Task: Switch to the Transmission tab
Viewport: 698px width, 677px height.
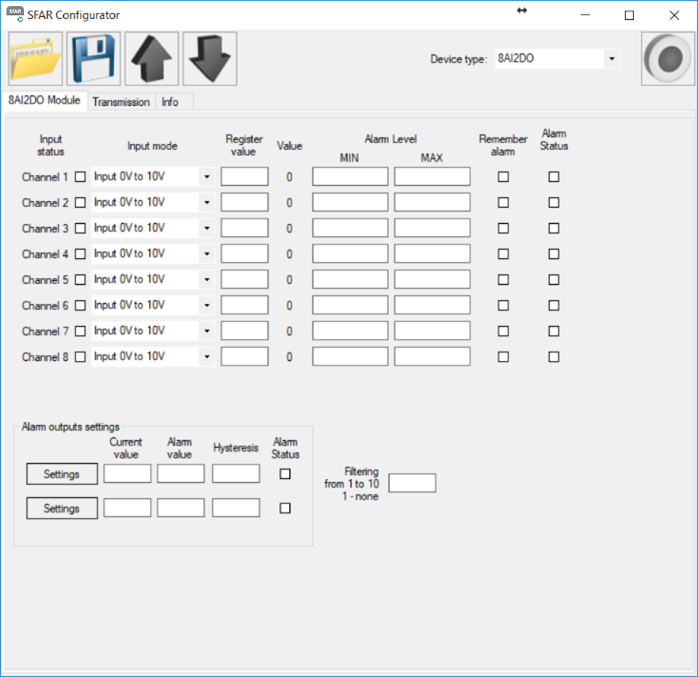Action: (x=121, y=102)
